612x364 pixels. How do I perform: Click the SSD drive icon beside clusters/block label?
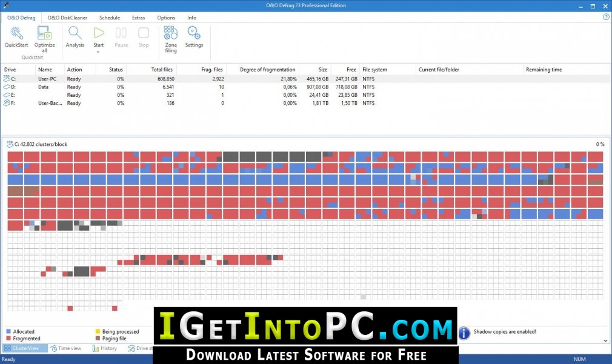coord(10,144)
